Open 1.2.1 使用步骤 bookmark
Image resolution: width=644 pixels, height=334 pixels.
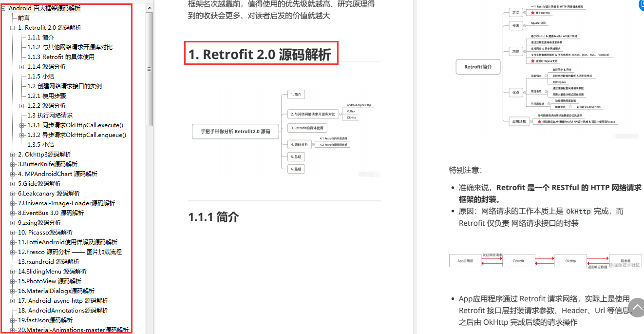(x=47, y=96)
